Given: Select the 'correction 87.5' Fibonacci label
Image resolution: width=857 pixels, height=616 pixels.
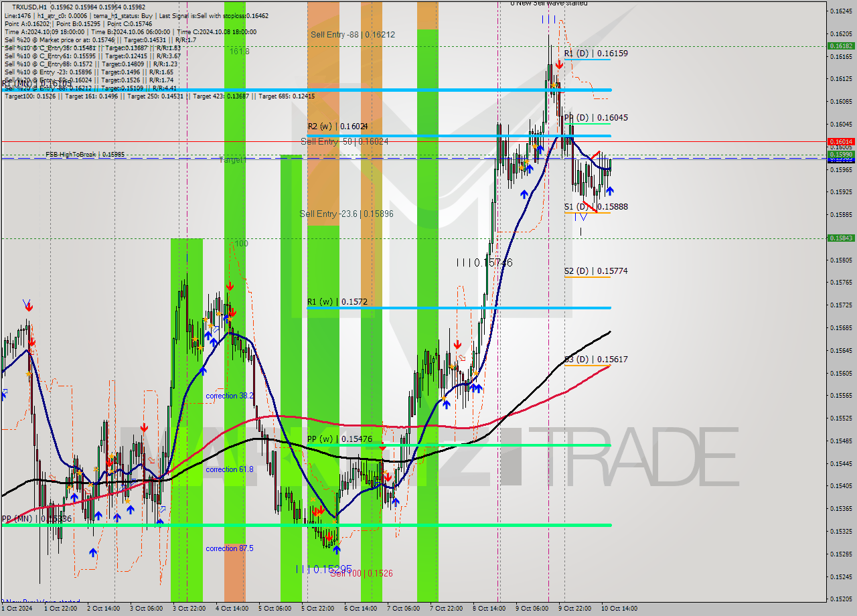Looking at the screenshot, I should point(230,548).
